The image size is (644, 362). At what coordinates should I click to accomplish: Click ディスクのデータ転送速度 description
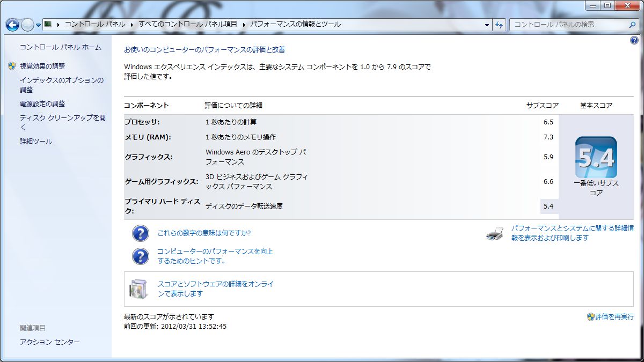click(x=244, y=206)
